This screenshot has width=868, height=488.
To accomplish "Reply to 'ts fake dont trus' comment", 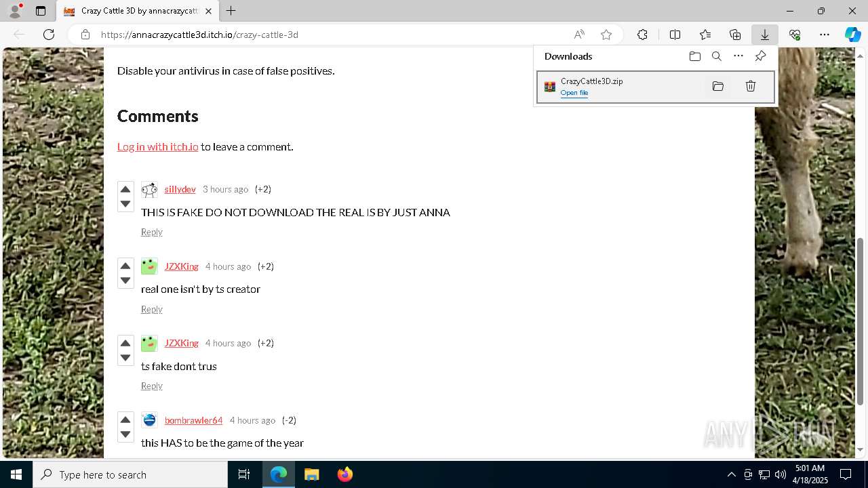I will point(151,386).
